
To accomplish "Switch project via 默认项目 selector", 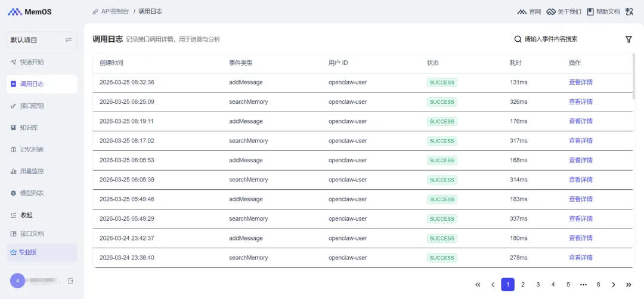I will point(42,40).
